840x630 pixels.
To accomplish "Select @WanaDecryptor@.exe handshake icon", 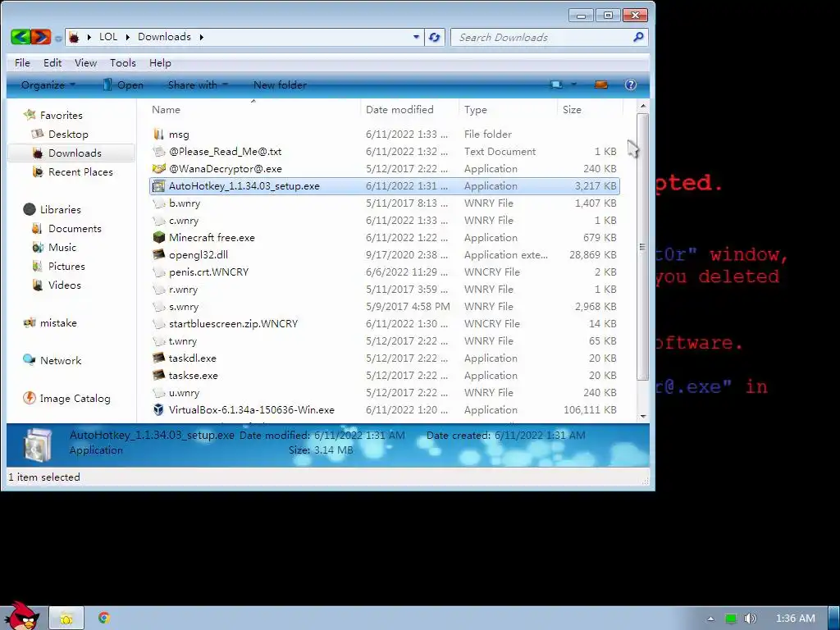I will [x=158, y=168].
